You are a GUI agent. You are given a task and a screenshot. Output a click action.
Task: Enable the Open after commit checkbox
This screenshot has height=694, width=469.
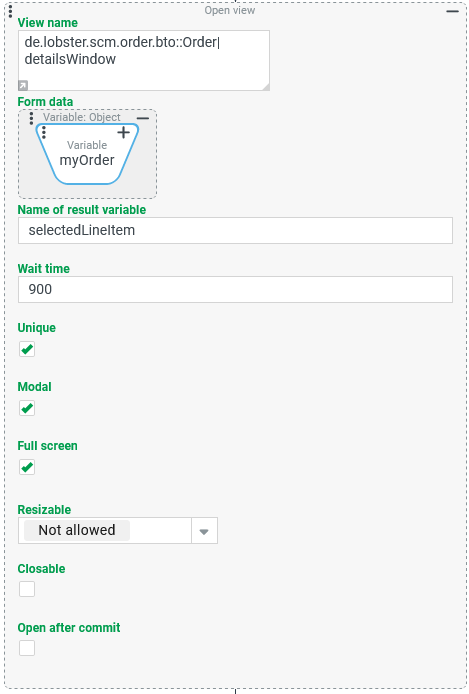click(27, 648)
